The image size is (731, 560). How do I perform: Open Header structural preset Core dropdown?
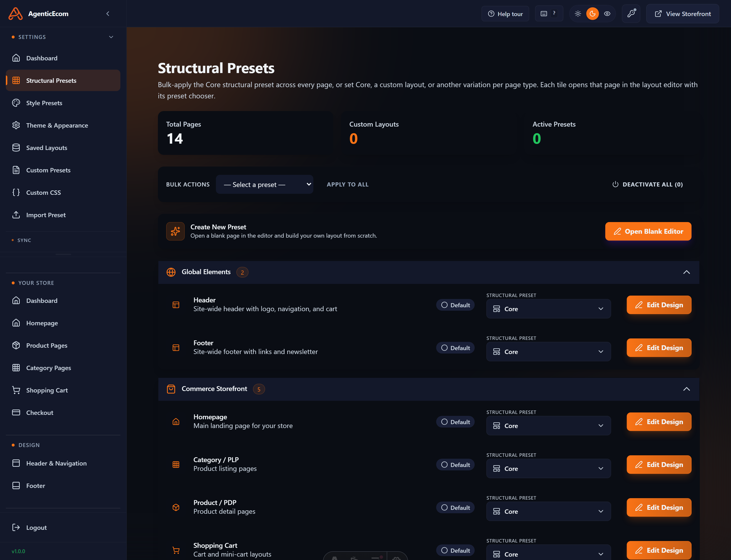[x=548, y=309]
